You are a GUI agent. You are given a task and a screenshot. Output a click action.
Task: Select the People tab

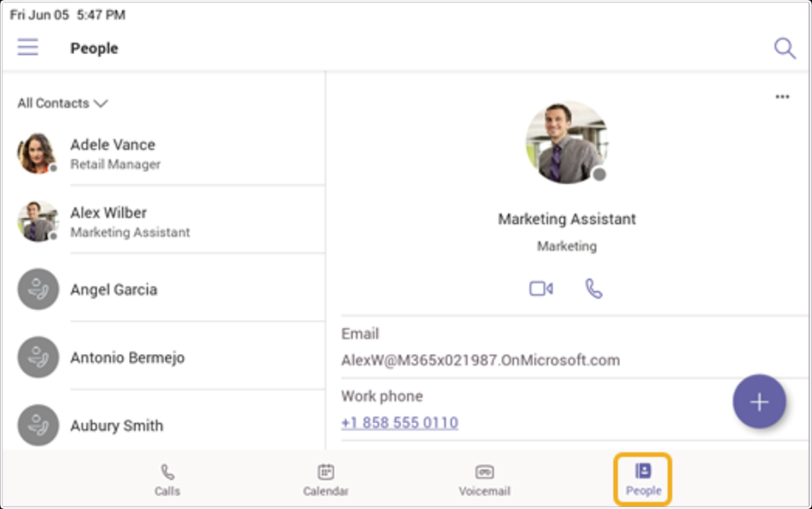pyautogui.click(x=643, y=480)
